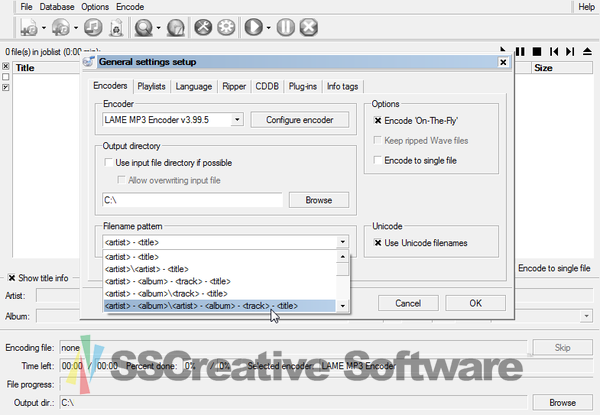
Task: Stop playback with the black square button
Action: (537, 51)
